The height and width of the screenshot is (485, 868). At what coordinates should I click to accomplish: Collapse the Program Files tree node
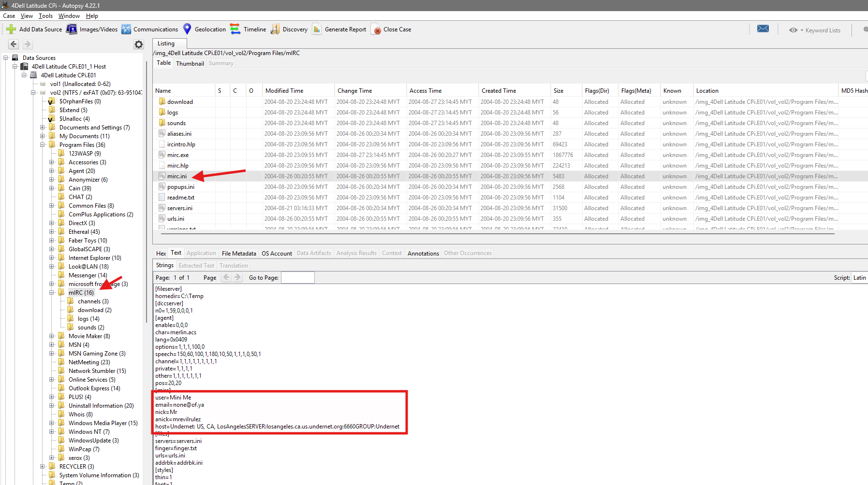43,145
